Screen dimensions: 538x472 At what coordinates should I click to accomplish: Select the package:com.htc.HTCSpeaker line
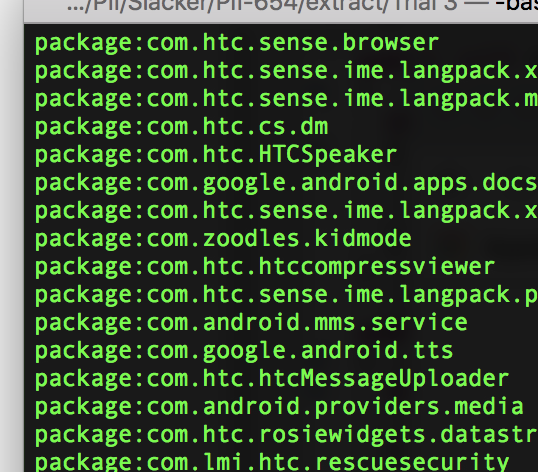pyautogui.click(x=216, y=156)
